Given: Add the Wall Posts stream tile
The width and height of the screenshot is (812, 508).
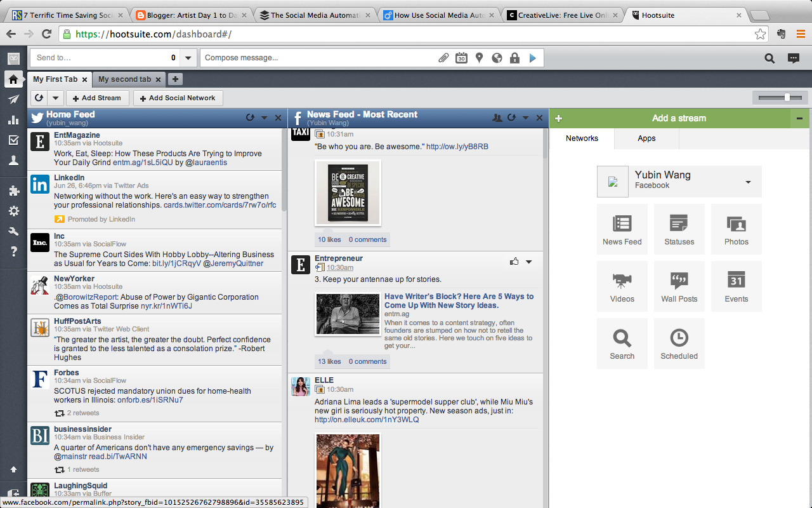Looking at the screenshot, I should [679, 286].
